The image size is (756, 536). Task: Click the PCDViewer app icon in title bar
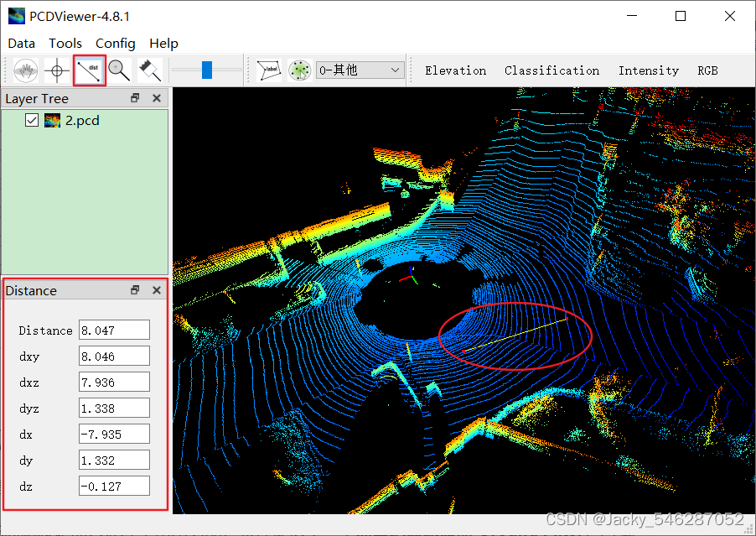click(x=17, y=16)
